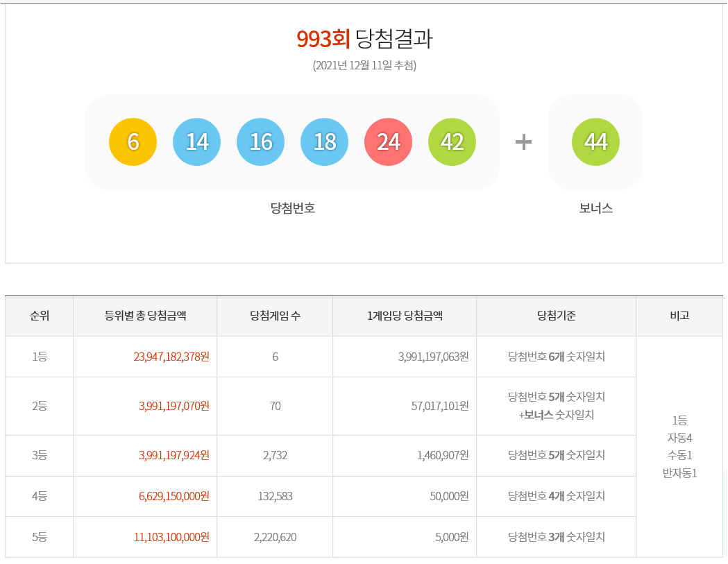This screenshot has width=728, height=564.
Task: Click the 순위 column header
Action: tap(40, 316)
